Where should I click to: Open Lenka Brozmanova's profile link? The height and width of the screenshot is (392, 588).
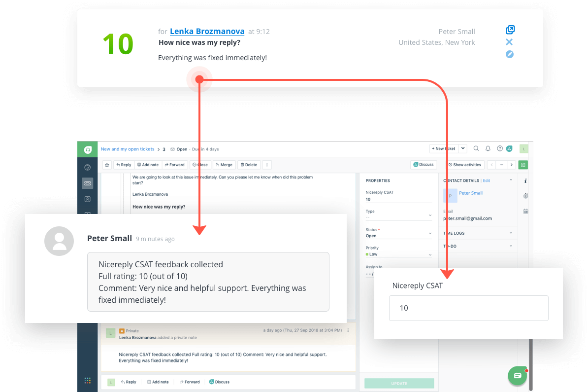[x=207, y=32]
